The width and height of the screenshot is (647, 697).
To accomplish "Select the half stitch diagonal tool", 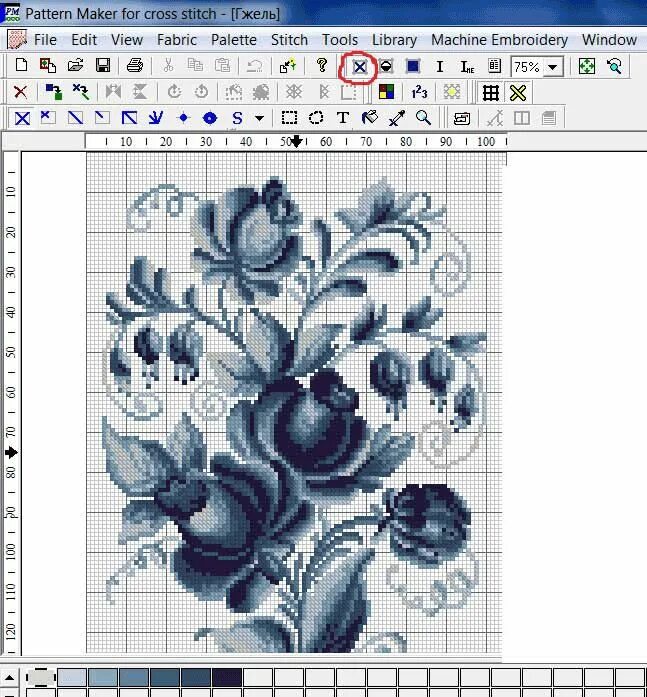I will pyautogui.click(x=75, y=118).
